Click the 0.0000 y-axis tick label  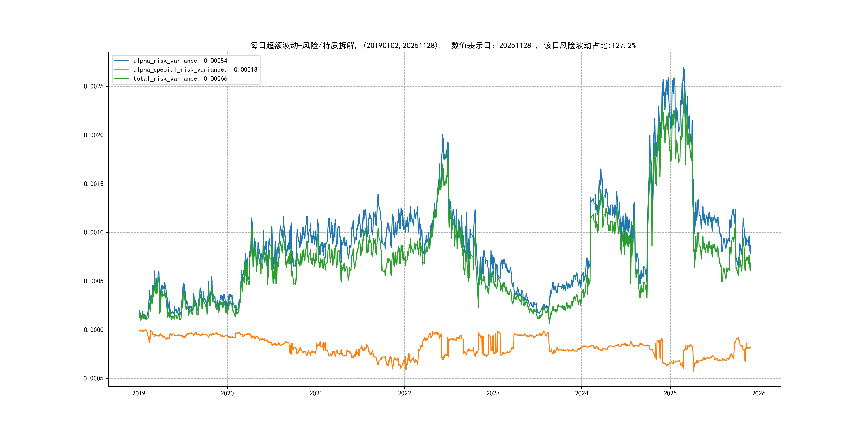[93, 330]
